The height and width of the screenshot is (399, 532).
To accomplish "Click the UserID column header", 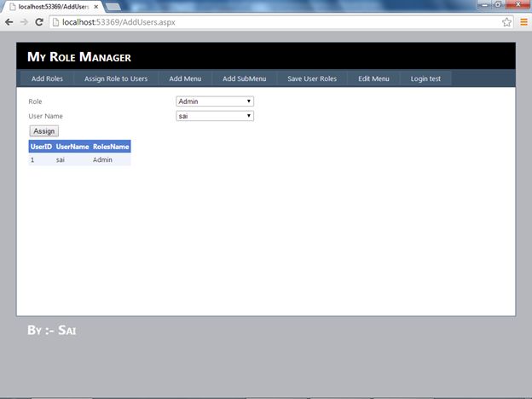I will coord(41,147).
